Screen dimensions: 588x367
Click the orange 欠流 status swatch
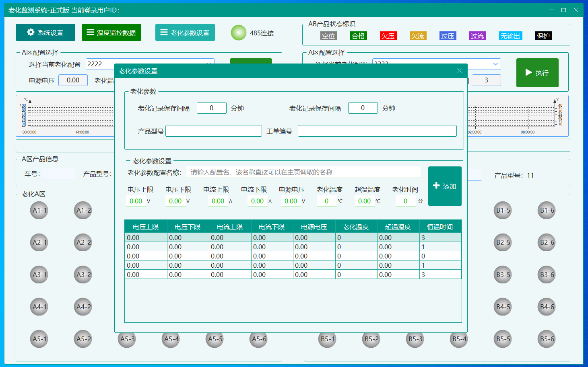418,36
